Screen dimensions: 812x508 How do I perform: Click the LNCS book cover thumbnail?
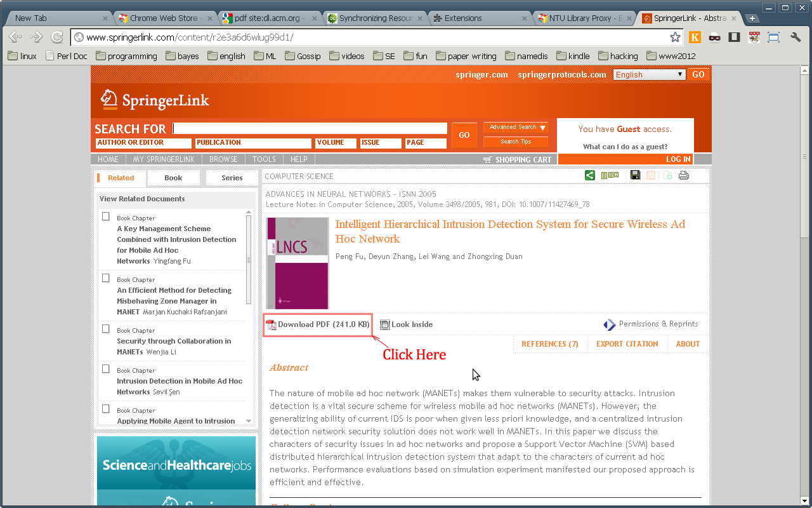298,263
